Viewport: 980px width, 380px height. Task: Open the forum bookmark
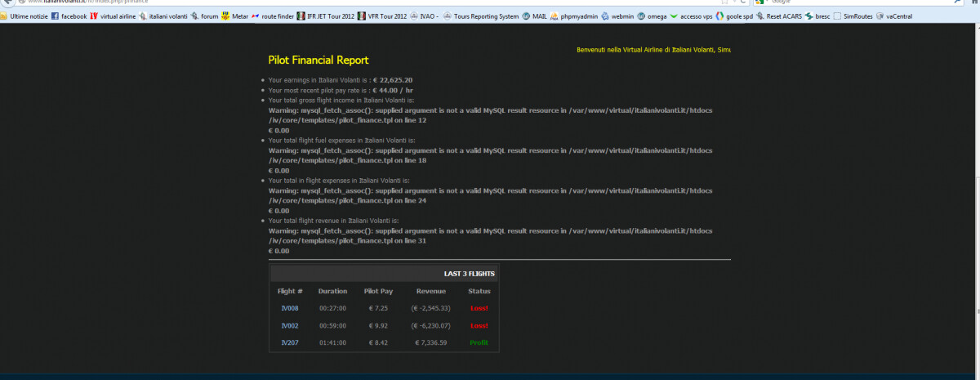point(206,16)
